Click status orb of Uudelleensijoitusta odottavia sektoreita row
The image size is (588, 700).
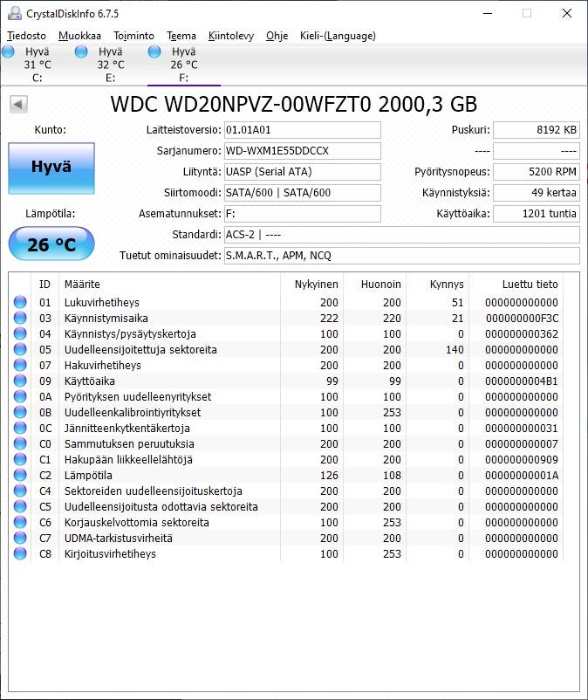20,507
